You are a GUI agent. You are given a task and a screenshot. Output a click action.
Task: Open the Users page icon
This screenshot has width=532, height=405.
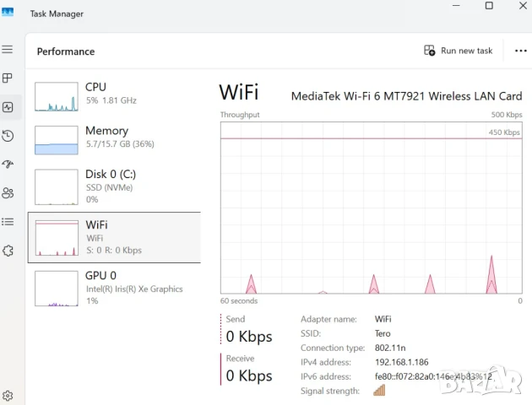point(8,193)
